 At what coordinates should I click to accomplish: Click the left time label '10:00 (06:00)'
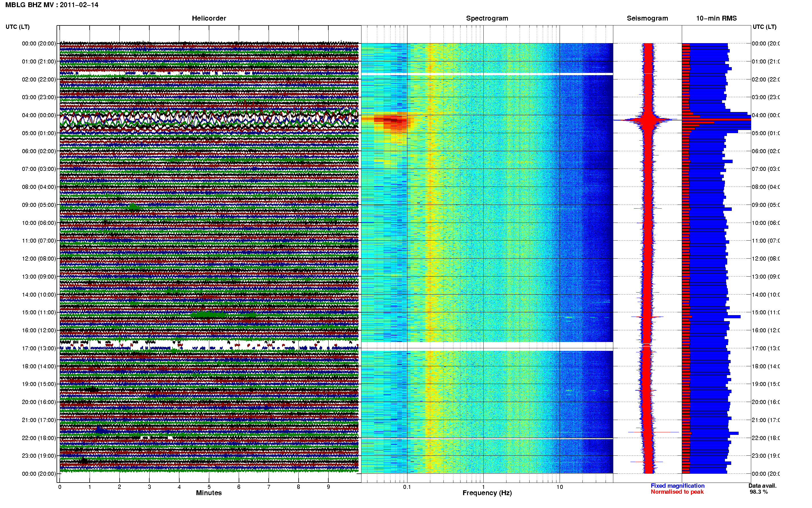click(x=39, y=223)
